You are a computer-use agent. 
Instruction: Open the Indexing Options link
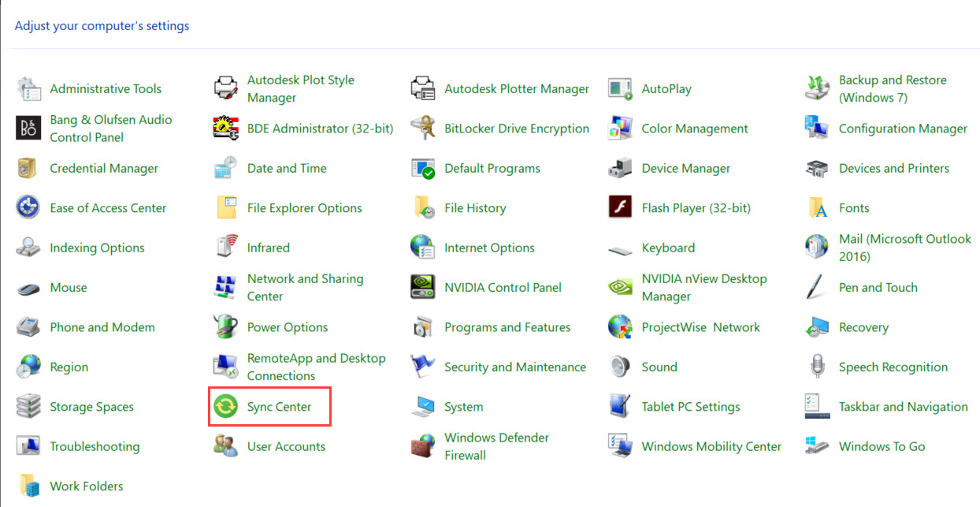point(97,248)
